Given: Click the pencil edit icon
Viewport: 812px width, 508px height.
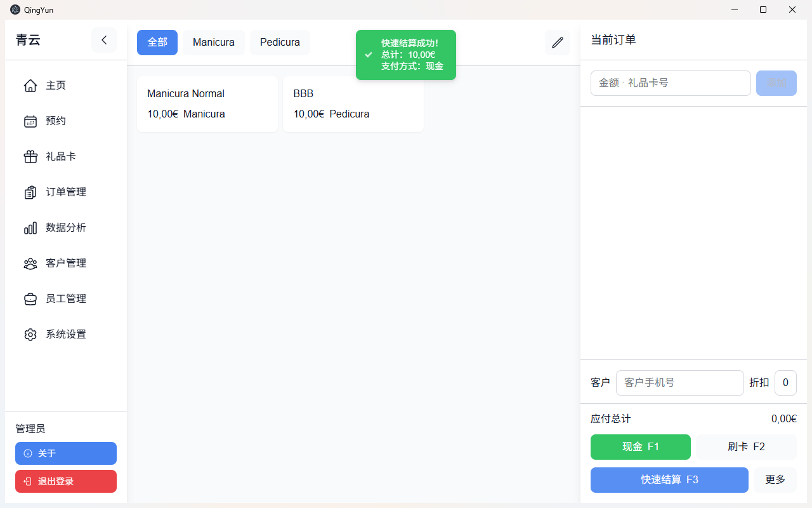Looking at the screenshot, I should 558,43.
